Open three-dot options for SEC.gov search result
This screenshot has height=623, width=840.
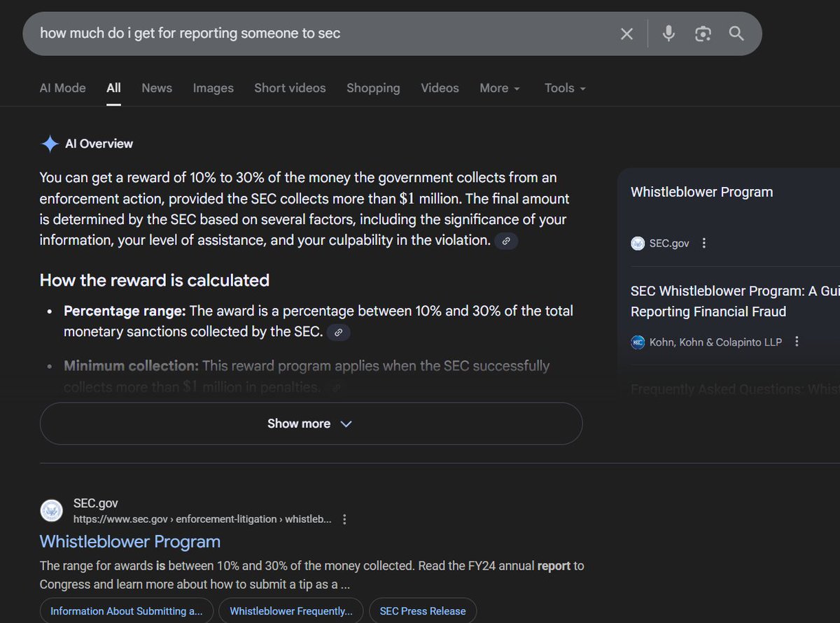344,519
